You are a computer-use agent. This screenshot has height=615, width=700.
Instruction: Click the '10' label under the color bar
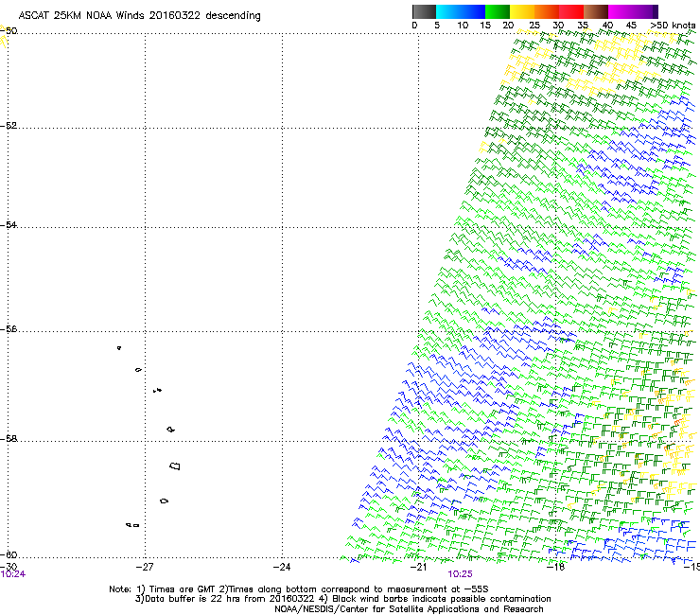coord(463,26)
